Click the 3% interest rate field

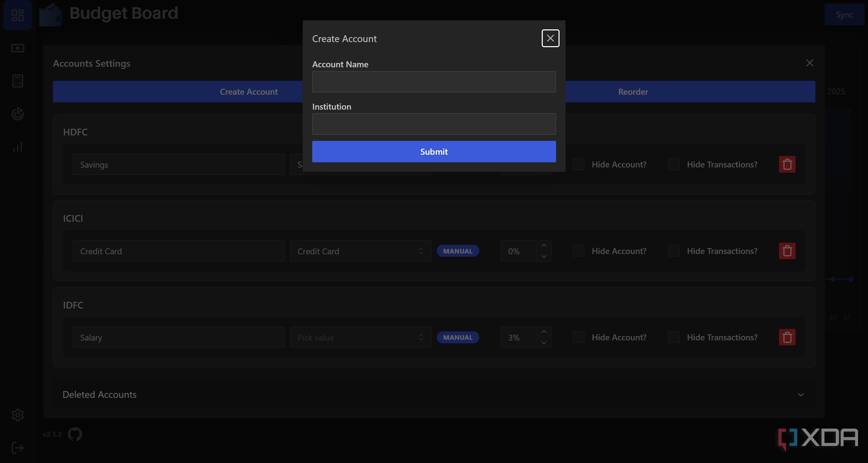[x=519, y=337]
